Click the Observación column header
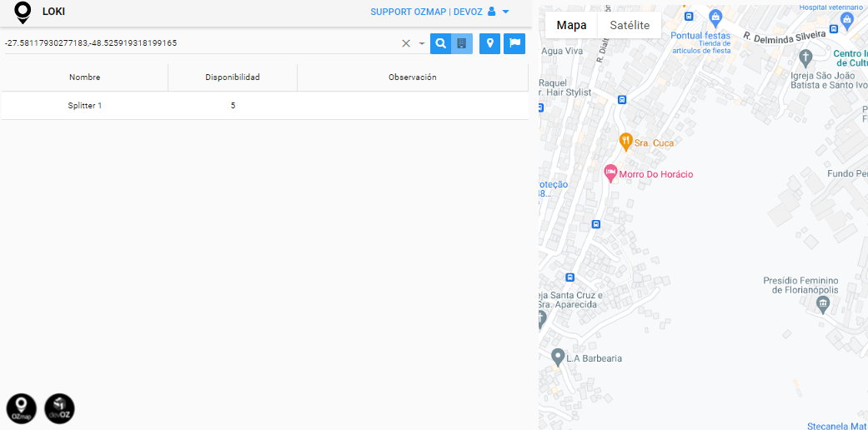Screen dimensions: 868x430 (x=413, y=77)
